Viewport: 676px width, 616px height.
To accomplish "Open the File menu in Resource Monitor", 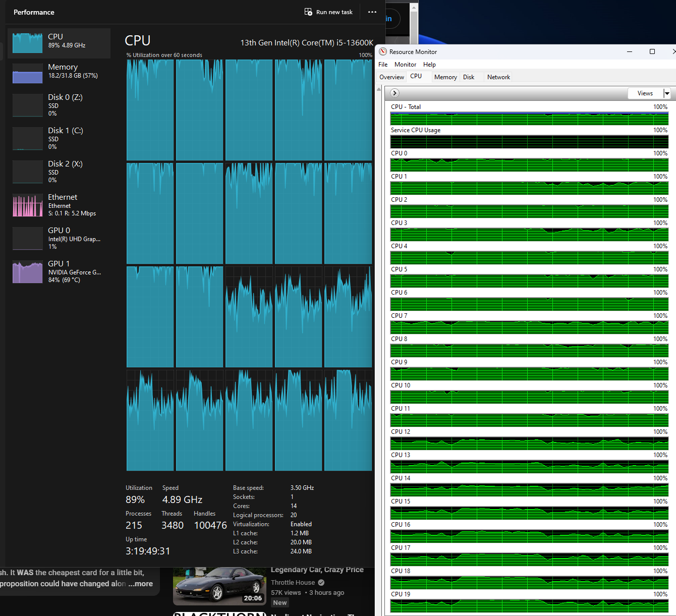I will [383, 65].
